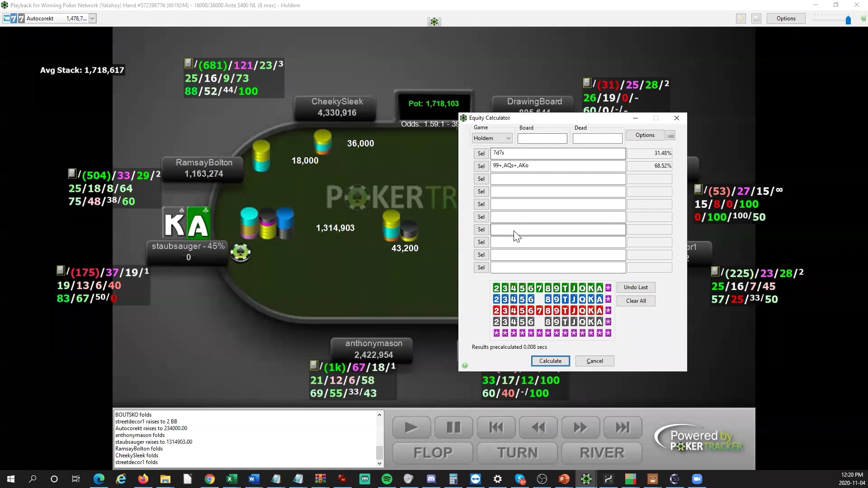Open the Holdem game dropdown
Image resolution: width=868 pixels, height=488 pixels.
(x=507, y=138)
